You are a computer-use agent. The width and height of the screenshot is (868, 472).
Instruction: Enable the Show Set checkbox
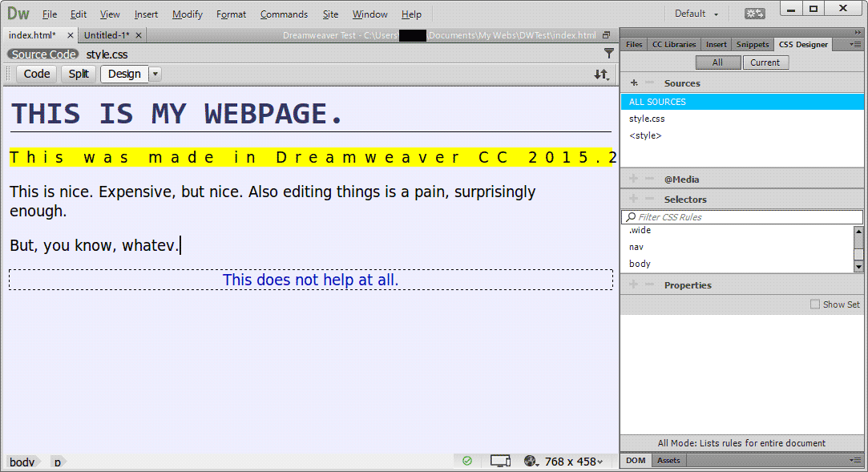click(x=815, y=304)
